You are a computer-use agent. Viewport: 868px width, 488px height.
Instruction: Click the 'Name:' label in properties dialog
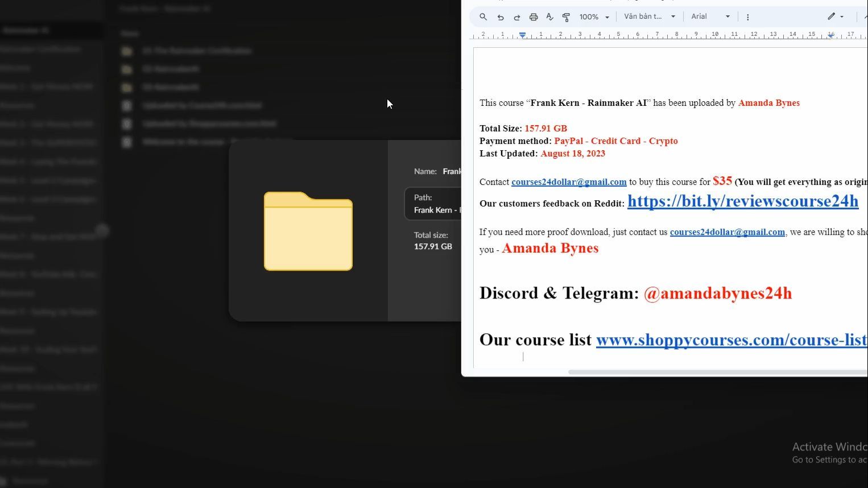coord(425,171)
